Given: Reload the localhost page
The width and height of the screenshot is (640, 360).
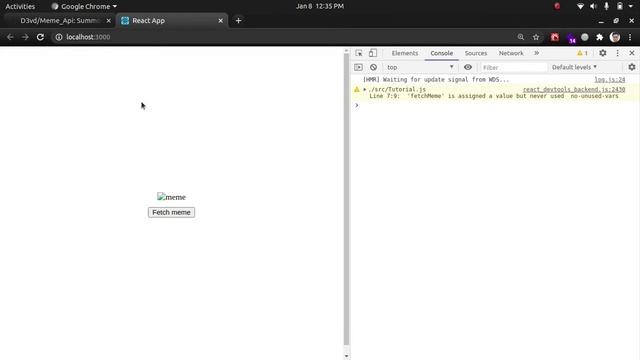Looking at the screenshot, I should [40, 37].
